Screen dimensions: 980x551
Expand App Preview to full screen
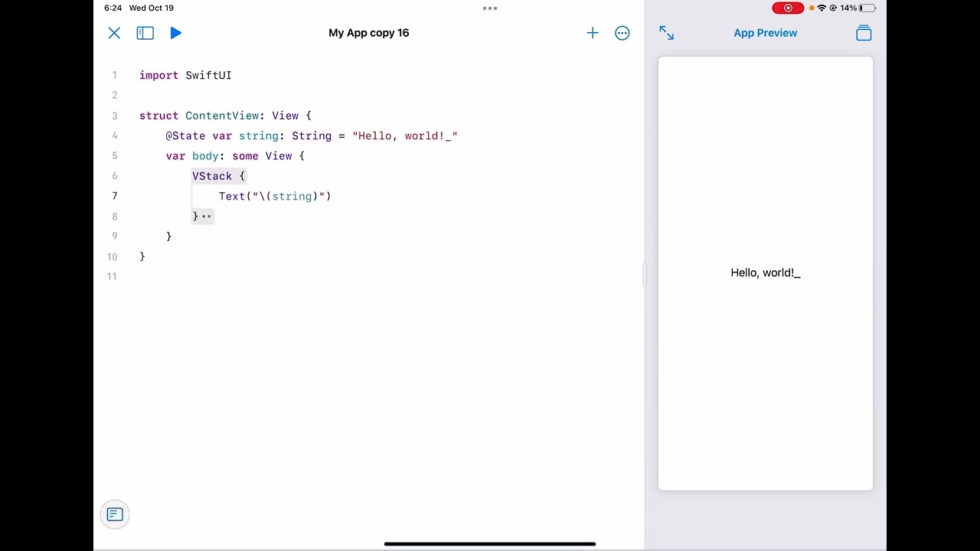coord(667,33)
